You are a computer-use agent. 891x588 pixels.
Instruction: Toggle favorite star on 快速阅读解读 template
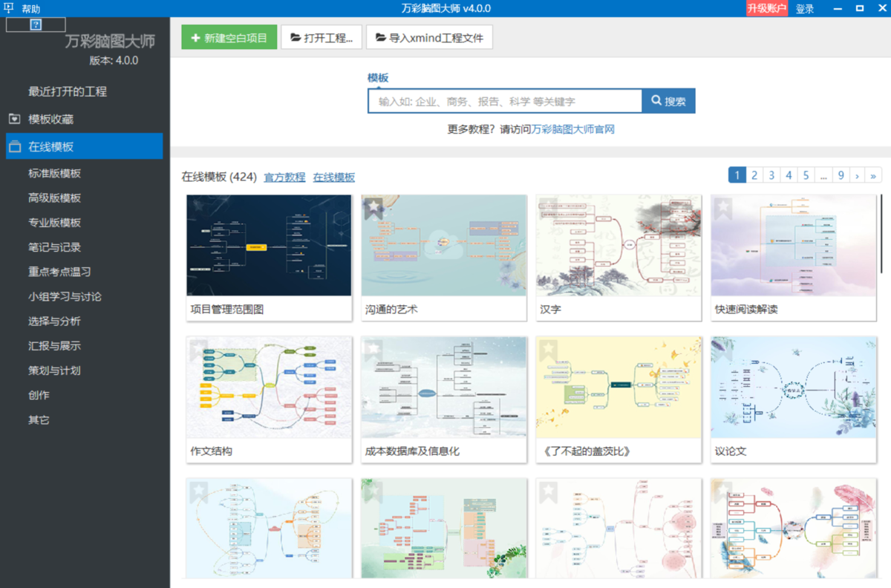point(723,209)
